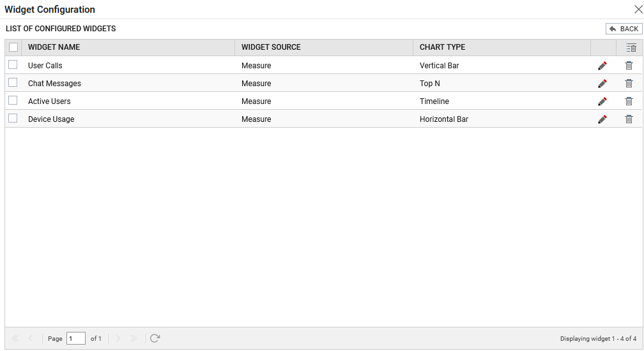Check the Active Users row checkbox
The width and height of the screenshot is (644, 351).
[x=13, y=100]
